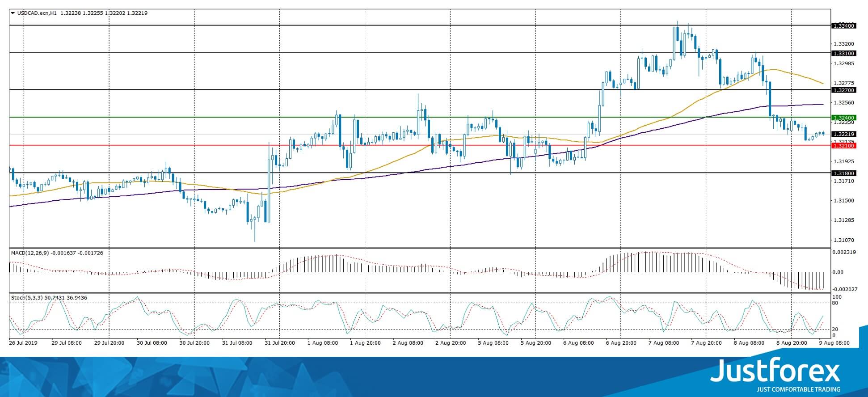
Task: Select the MACD(12,26,9) indicator label
Action: (30, 253)
